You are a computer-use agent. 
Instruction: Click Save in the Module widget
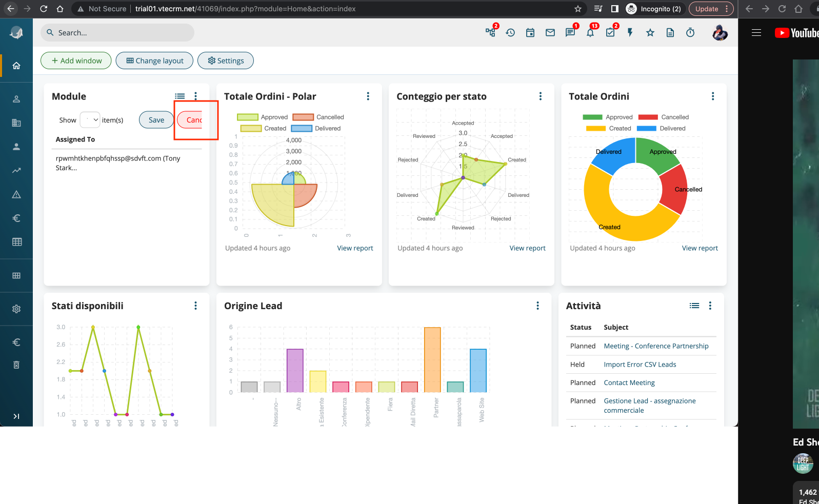coord(156,120)
